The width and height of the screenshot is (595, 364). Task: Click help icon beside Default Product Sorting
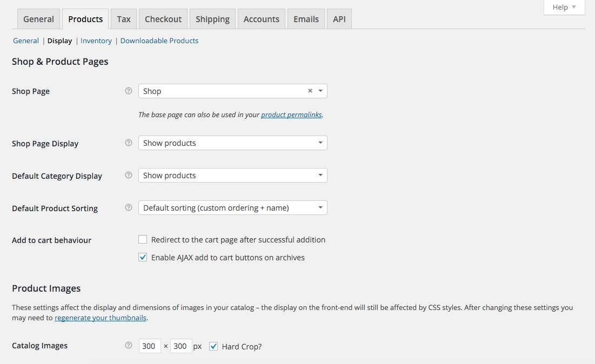coord(129,208)
